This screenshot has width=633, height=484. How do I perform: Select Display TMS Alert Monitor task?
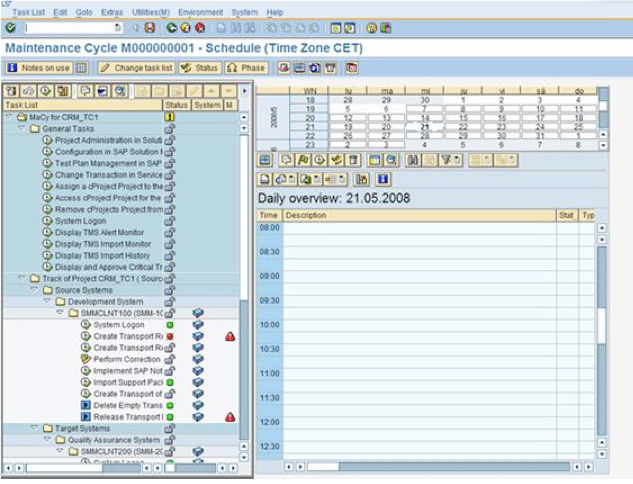point(99,233)
